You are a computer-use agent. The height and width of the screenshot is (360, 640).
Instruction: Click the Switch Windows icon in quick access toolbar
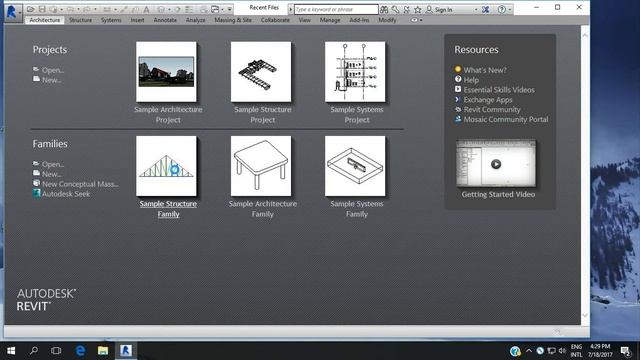pyautogui.click(x=215, y=9)
